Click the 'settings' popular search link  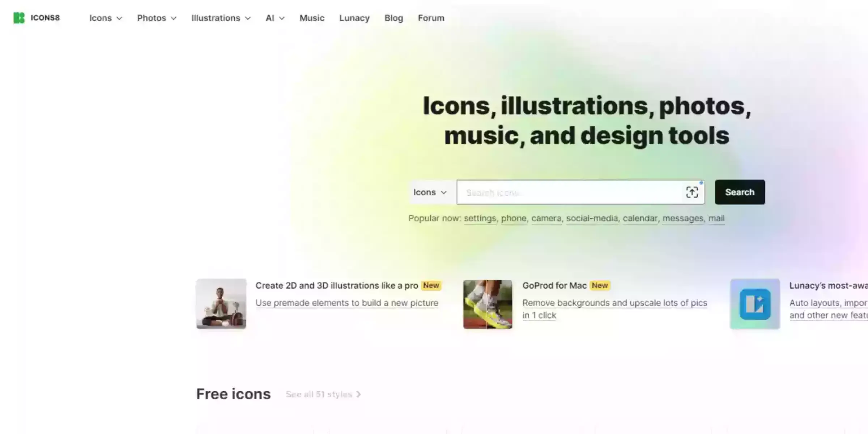pos(480,218)
